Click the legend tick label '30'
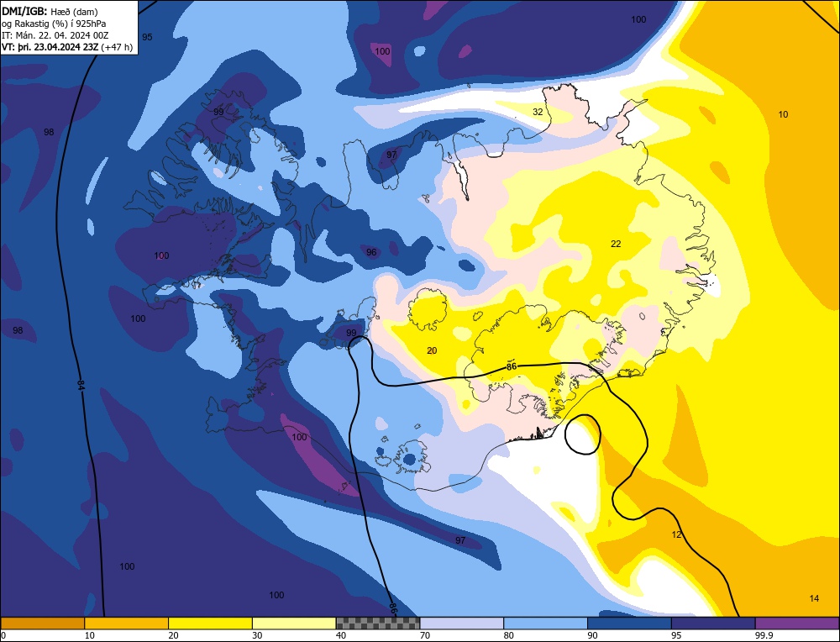The width and height of the screenshot is (840, 642). 257,635
